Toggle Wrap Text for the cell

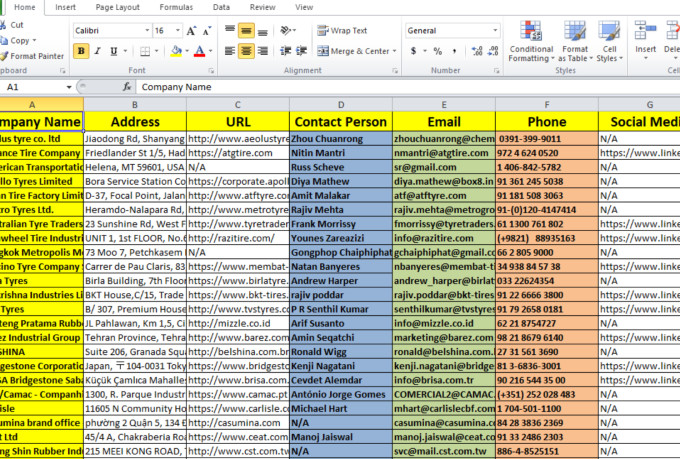click(x=342, y=31)
